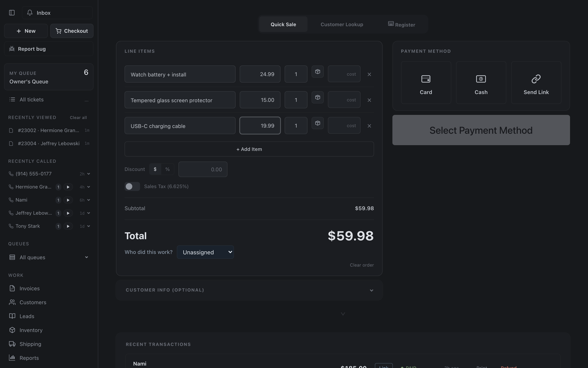Screen dimensions: 588x368
Task: Link inventory for Tempered glass item
Action: pos(317,97)
